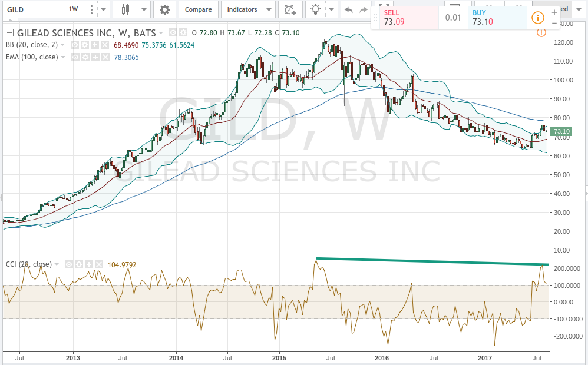Click the CCI value 104.9792
The width and height of the screenshot is (588, 365).
click(x=122, y=265)
